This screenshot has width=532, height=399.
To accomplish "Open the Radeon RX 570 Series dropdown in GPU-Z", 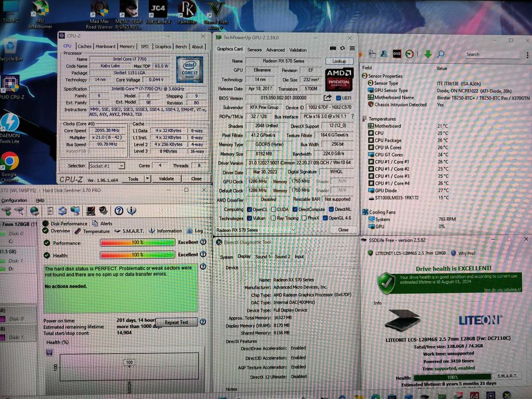I will point(255,230).
